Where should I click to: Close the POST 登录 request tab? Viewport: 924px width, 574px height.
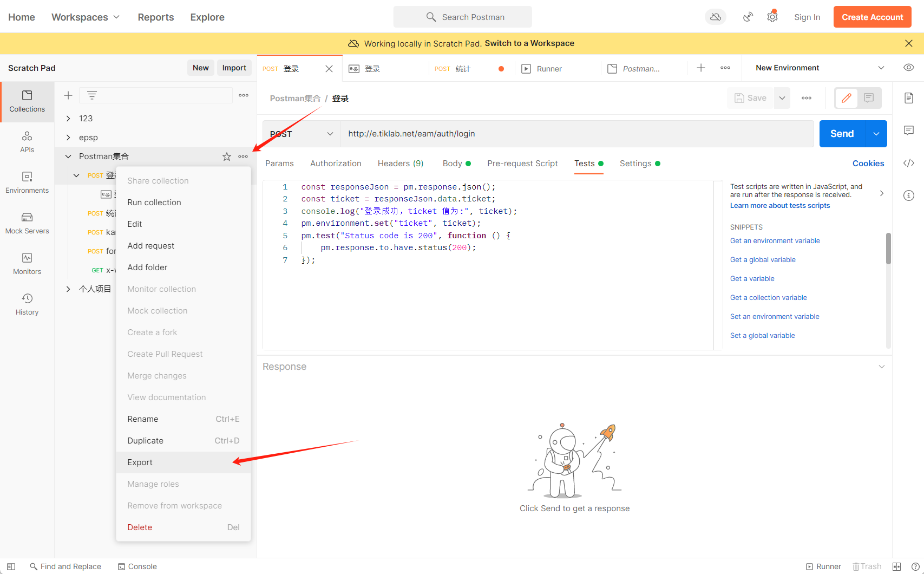tap(329, 69)
